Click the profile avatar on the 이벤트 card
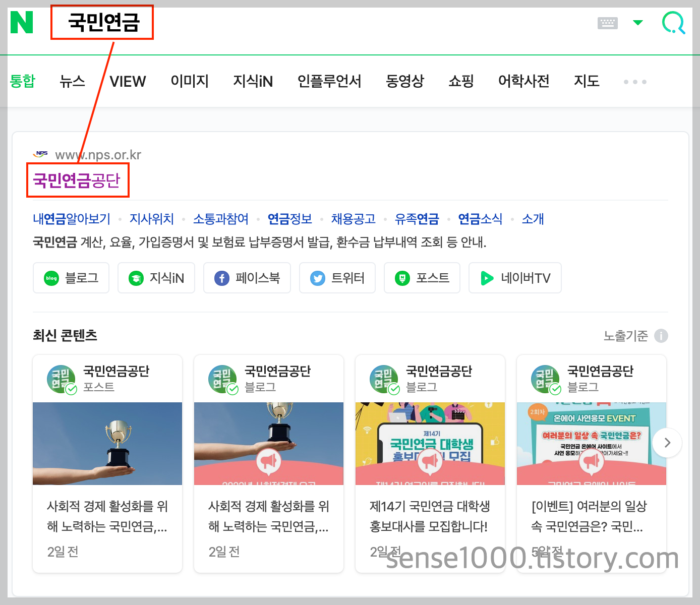Screen dimensions: 700x605 tap(545, 379)
